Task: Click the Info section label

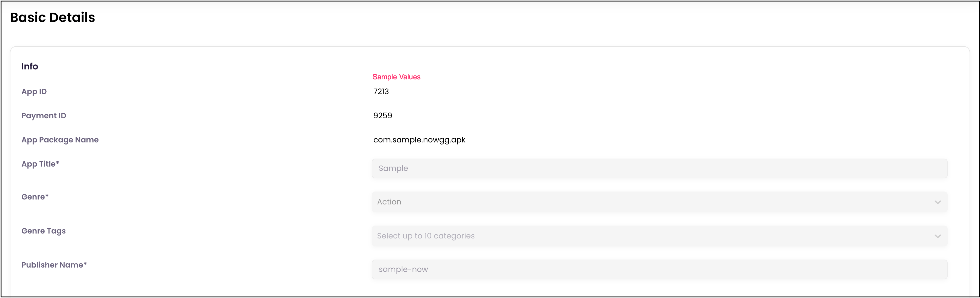Action: click(29, 66)
